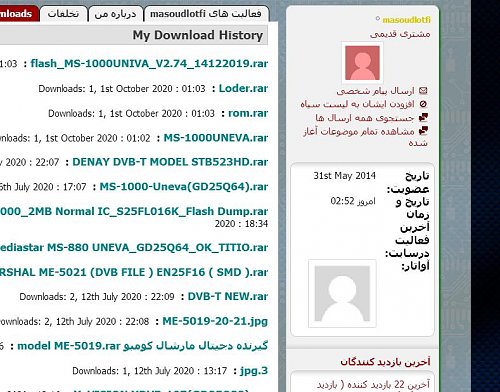
Task: Click the view started threads icon
Action: click(423, 131)
